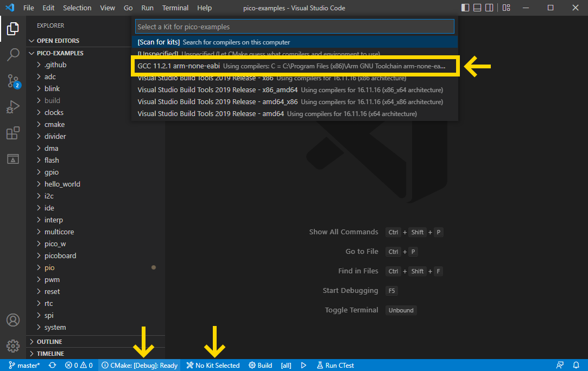588x371 pixels.
Task: Open the Help menu
Action: 204,8
